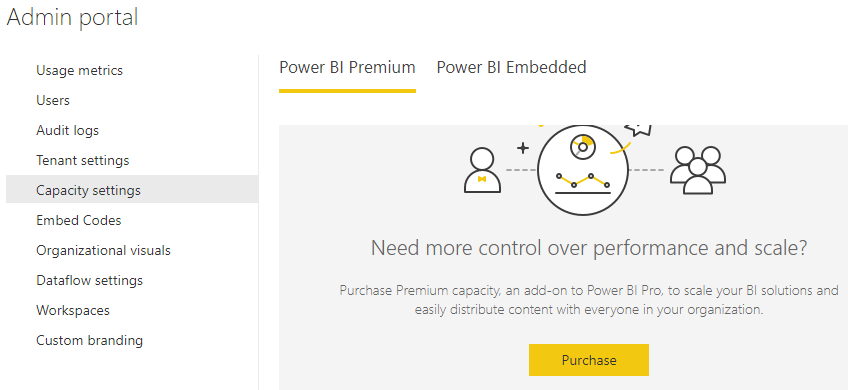
Task: Click the line graph inside circle
Action: (583, 182)
